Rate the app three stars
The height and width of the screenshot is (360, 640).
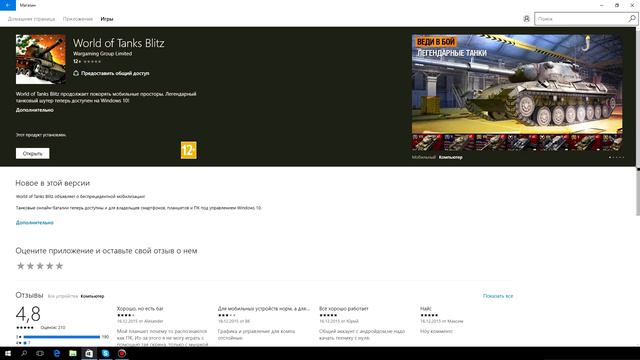click(x=40, y=266)
